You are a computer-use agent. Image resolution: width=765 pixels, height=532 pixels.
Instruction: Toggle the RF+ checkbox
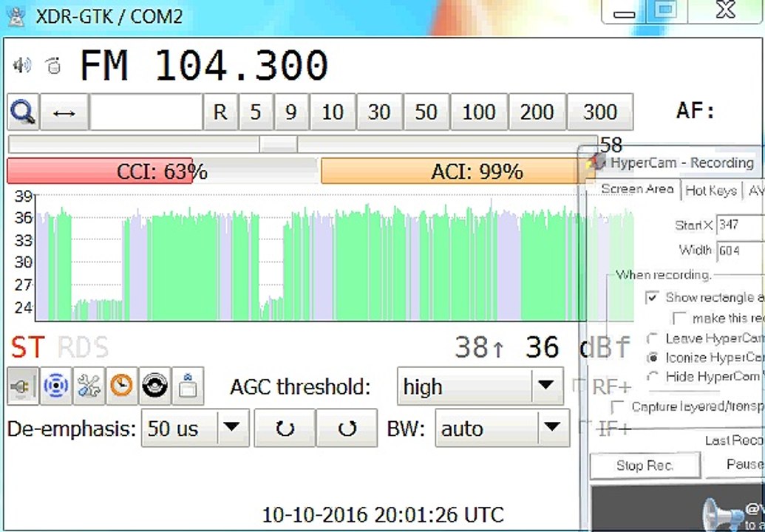pos(579,385)
